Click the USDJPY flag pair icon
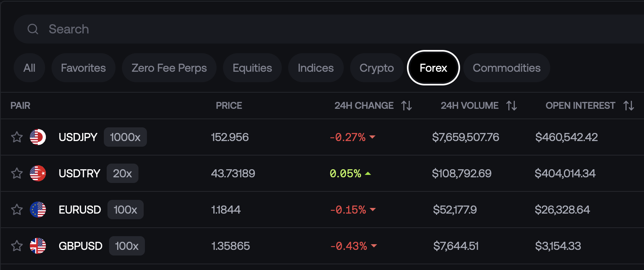Image resolution: width=644 pixels, height=270 pixels. coord(38,137)
